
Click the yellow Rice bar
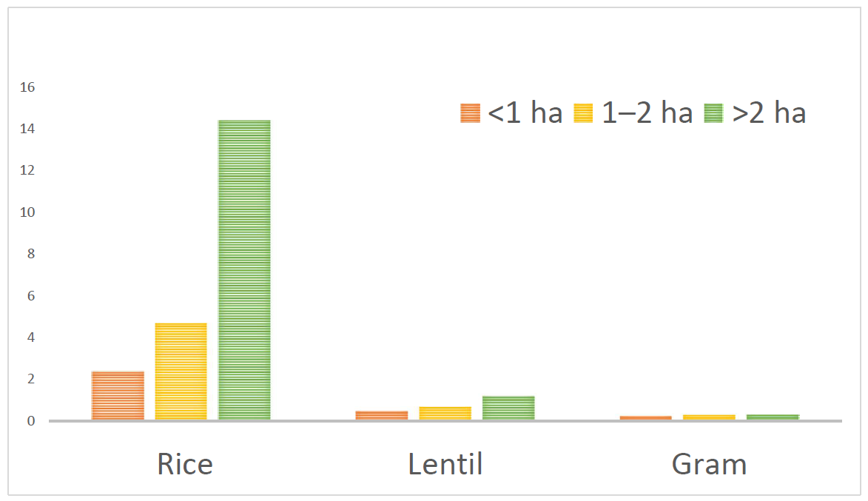[x=181, y=371]
